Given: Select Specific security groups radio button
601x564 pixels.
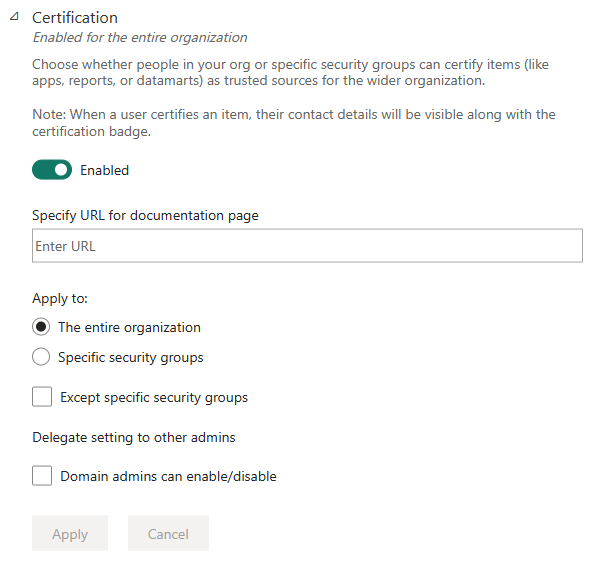Looking at the screenshot, I should click(41, 357).
